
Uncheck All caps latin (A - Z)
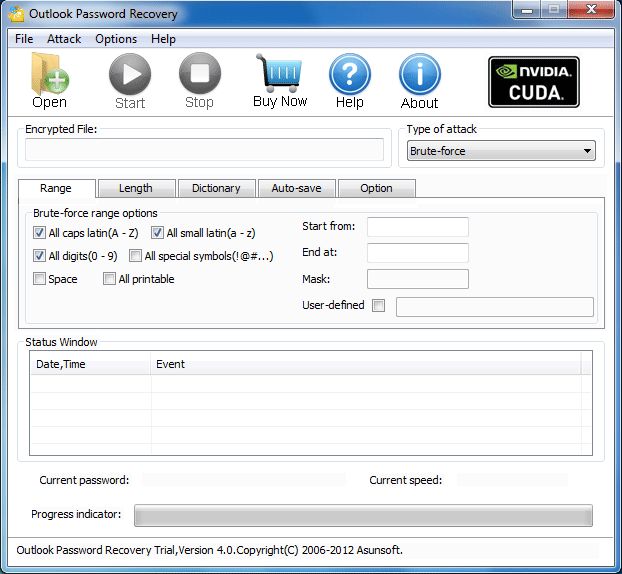point(40,233)
